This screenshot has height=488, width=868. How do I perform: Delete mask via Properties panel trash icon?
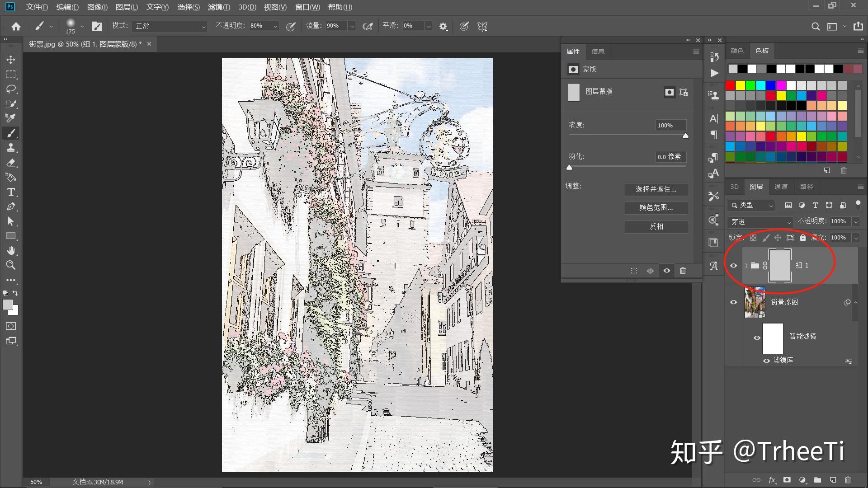tap(683, 271)
